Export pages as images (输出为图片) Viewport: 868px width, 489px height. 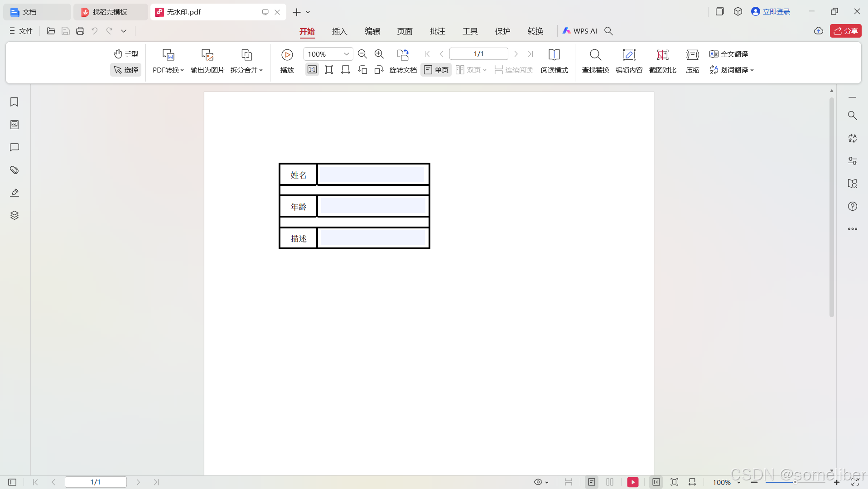point(207,61)
